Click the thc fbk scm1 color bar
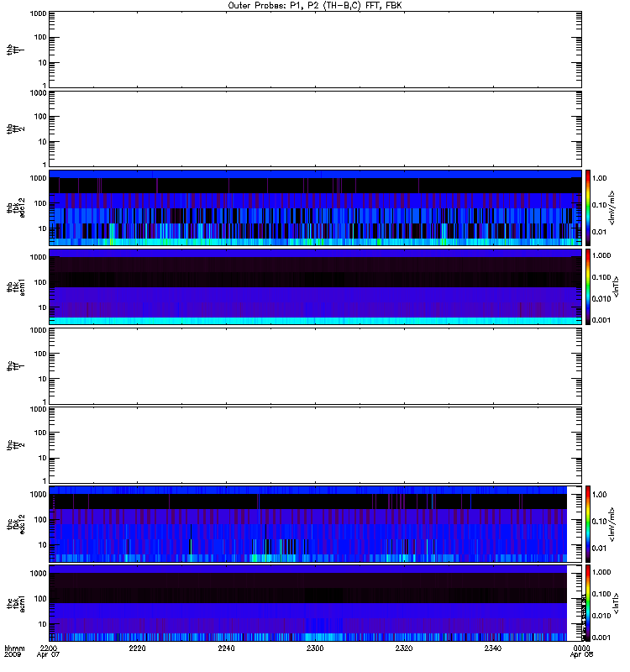Screen dimensions: 630x672 pos(588,603)
